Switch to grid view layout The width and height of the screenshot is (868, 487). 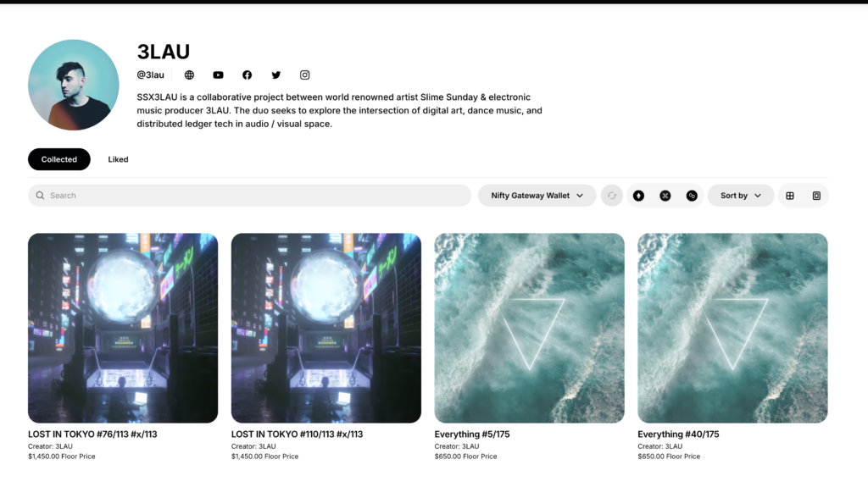point(790,196)
